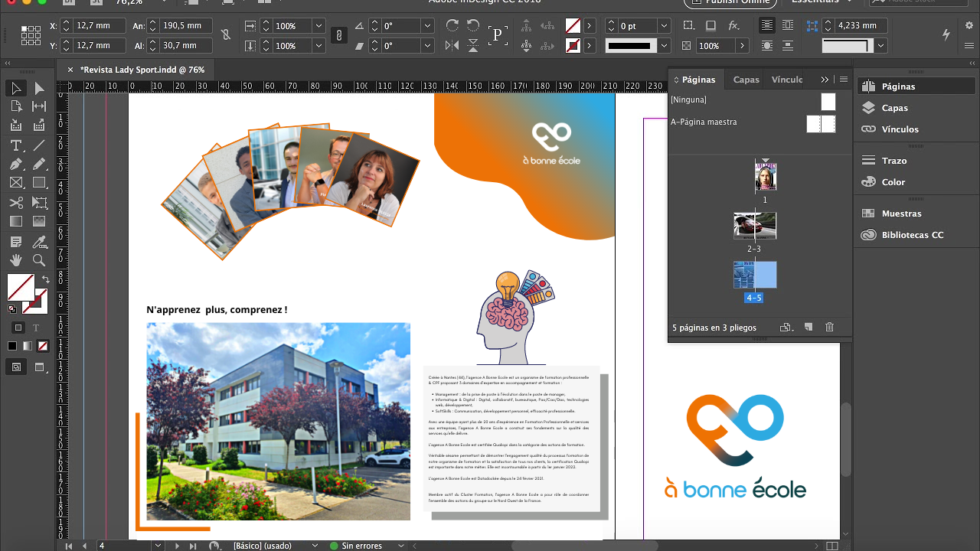Image resolution: width=980 pixels, height=551 pixels.
Task: Set reference point top-left in locator grid
Action: [x=23, y=28]
